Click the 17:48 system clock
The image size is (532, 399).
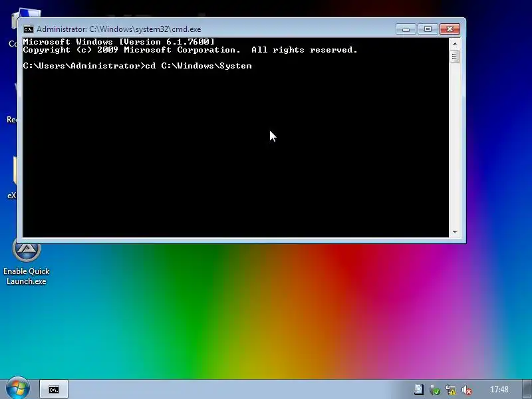(x=499, y=390)
